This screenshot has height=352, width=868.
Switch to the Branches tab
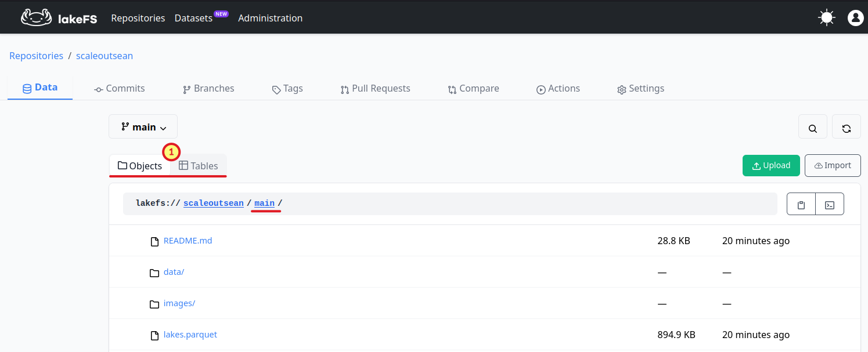coord(208,88)
